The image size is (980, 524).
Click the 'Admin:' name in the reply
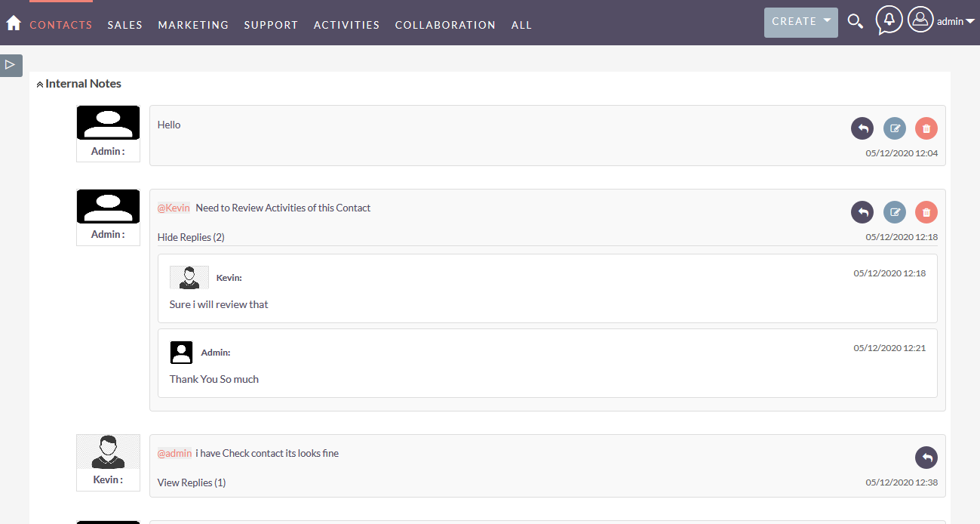(216, 353)
